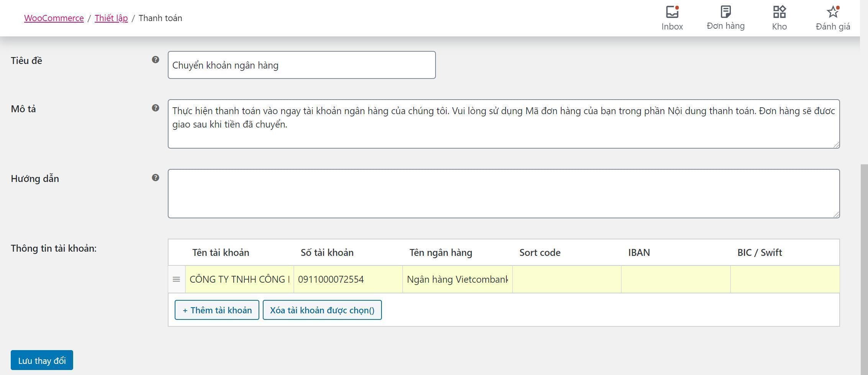The width and height of the screenshot is (868, 375).
Task: Click the BIC / Swift column header
Action: 760,252
